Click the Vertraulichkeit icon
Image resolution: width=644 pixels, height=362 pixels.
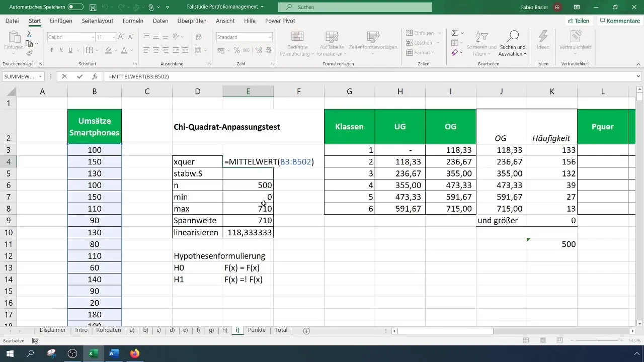click(x=575, y=36)
